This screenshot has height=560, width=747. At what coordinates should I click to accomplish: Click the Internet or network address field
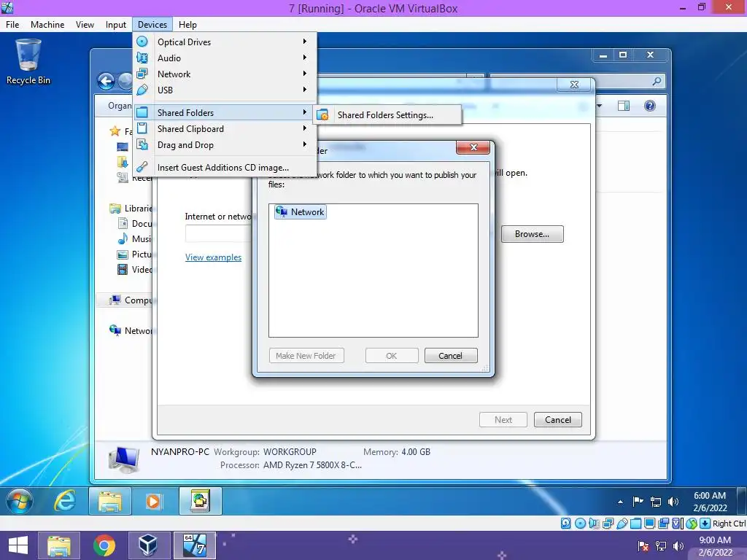click(219, 234)
